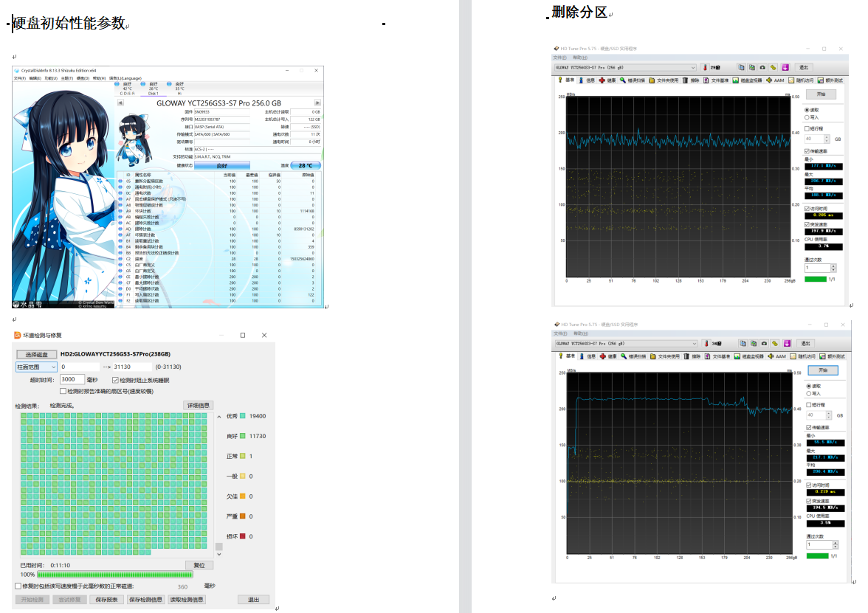Image resolution: width=868 pixels, height=613 pixels.
Task: Click the previous-disk left arrow in CrystalDiskInfo
Action: point(120,103)
